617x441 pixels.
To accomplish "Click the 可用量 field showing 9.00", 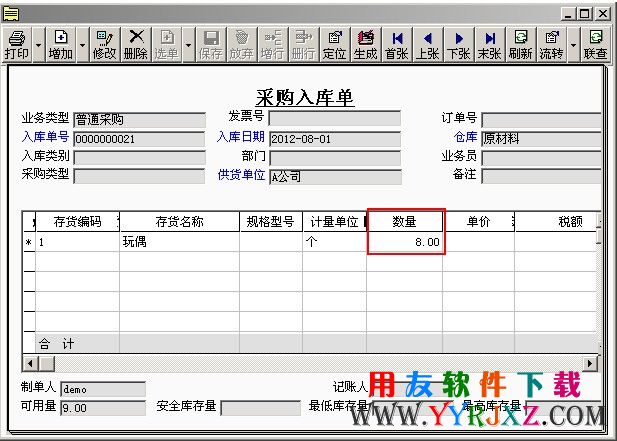I will 103,408.
